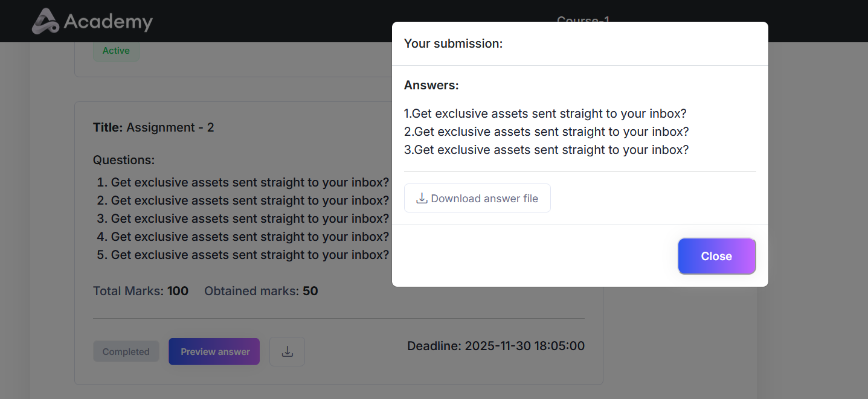Click the first answer in the submission

(x=545, y=113)
